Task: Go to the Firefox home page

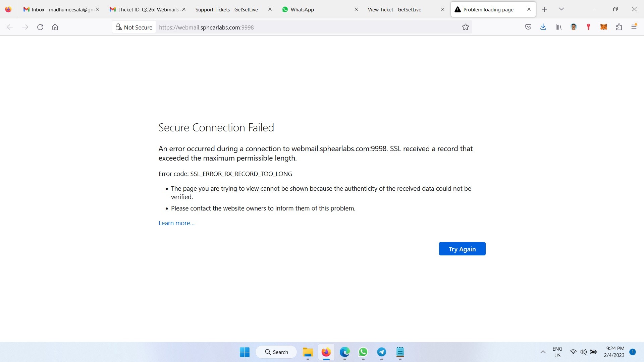Action: point(55,27)
